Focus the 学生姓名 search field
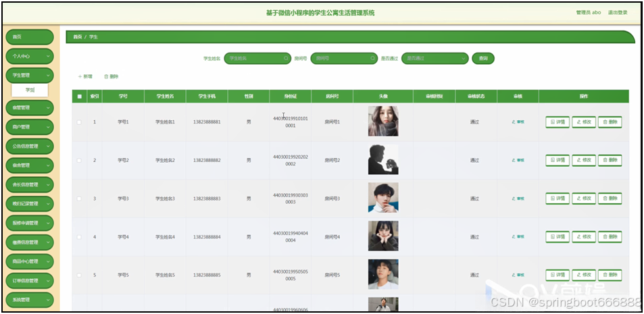The image size is (644, 314). tap(257, 58)
